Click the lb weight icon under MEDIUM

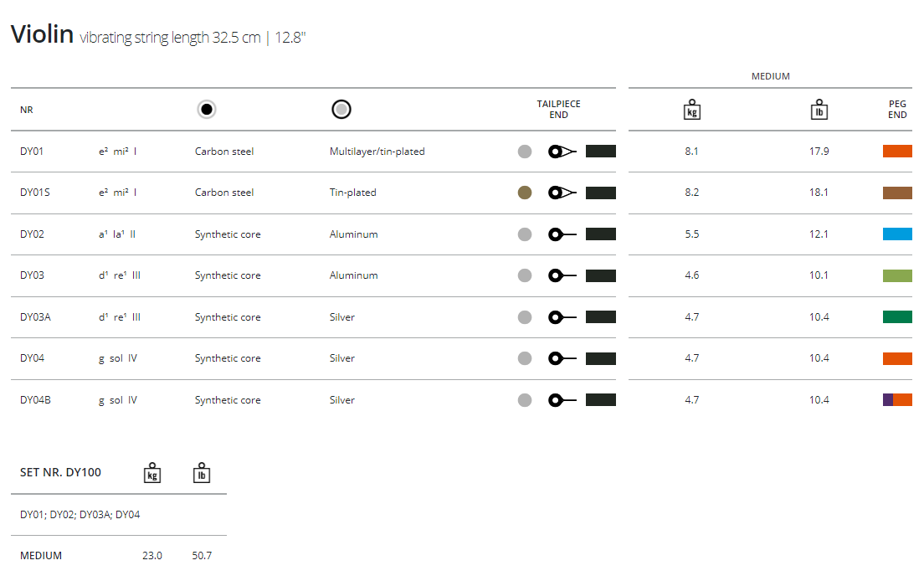[819, 110]
